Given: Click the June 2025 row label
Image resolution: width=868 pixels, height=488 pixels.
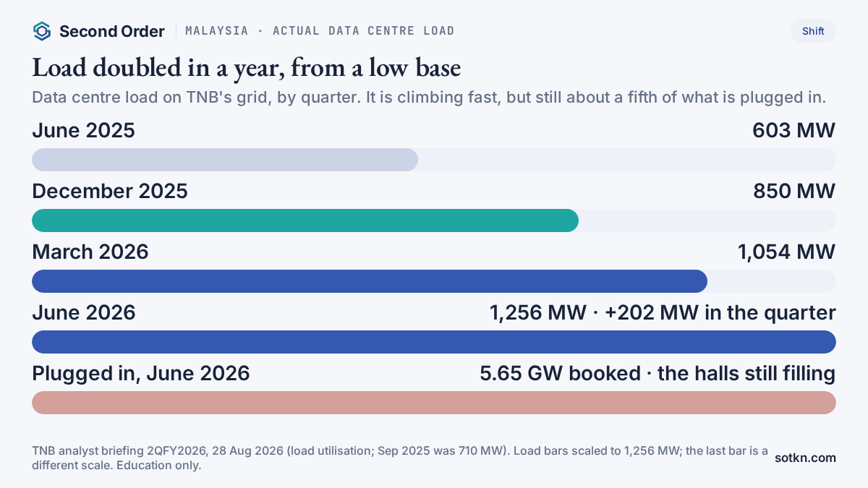Looking at the screenshot, I should (84, 131).
